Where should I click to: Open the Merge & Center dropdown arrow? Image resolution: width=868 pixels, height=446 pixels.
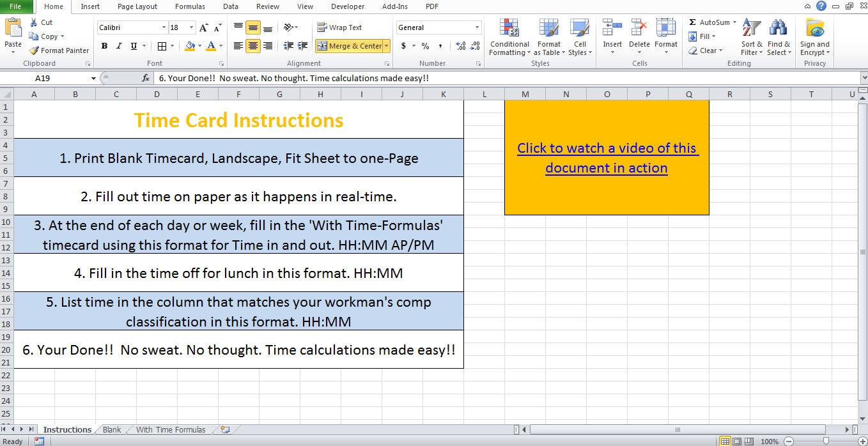(387, 46)
